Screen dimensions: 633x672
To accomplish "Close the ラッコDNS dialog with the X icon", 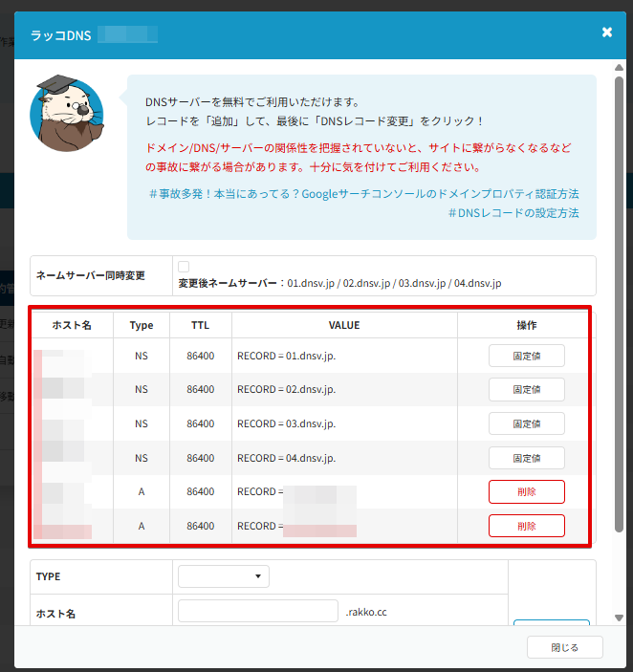I will (x=607, y=33).
